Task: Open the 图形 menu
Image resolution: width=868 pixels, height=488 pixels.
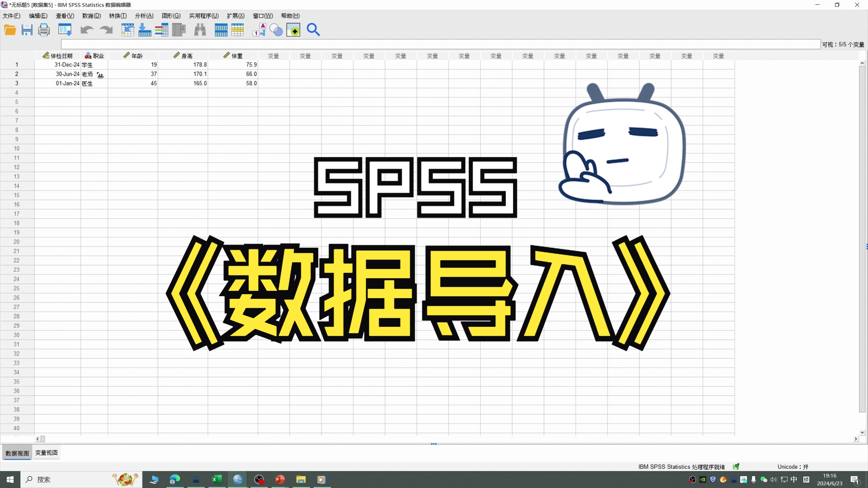Action: click(171, 16)
